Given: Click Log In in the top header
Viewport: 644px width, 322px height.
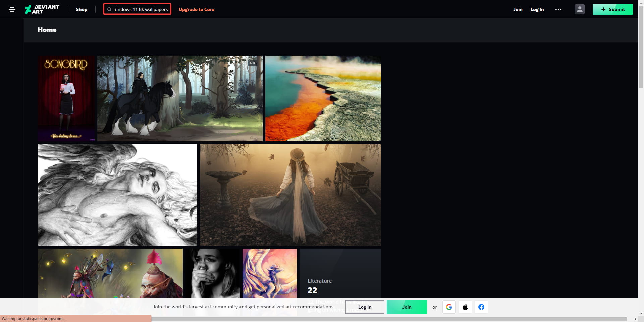Looking at the screenshot, I should point(537,9).
